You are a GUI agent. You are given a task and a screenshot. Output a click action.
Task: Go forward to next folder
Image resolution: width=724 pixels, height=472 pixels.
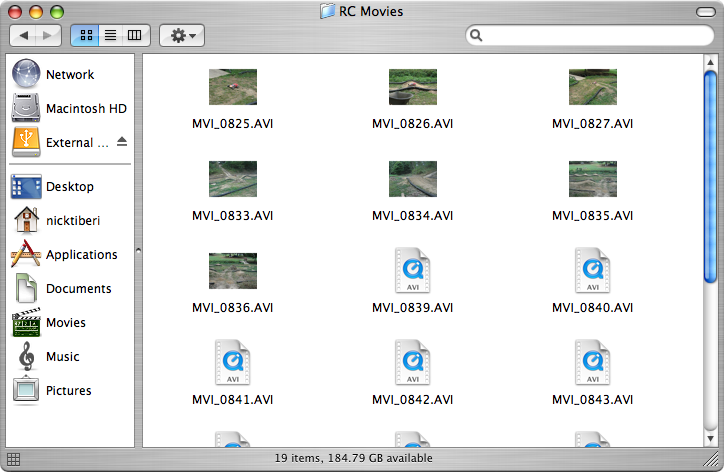pos(48,36)
